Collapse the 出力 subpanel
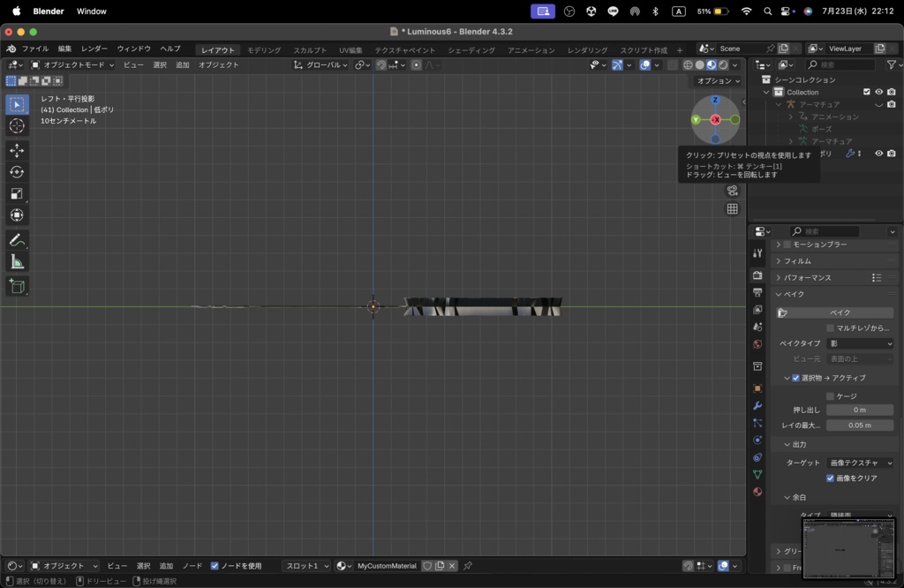Screen dimensions: 904x588 [799, 445]
